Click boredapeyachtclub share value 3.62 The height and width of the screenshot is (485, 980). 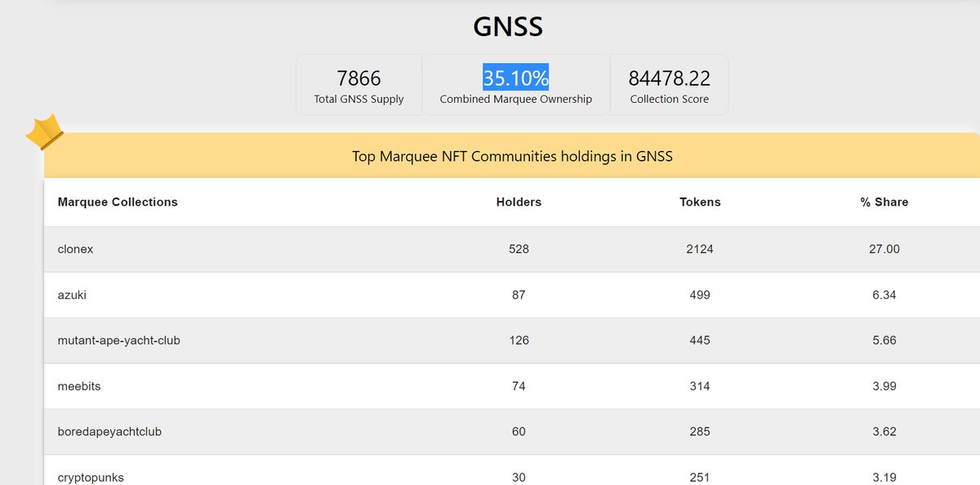coord(884,432)
